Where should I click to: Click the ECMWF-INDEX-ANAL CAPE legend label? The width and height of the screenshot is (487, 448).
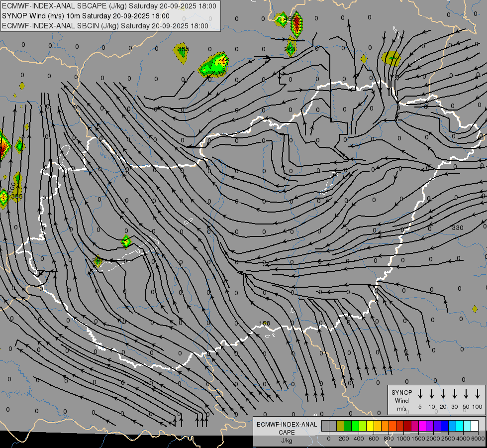(287, 428)
